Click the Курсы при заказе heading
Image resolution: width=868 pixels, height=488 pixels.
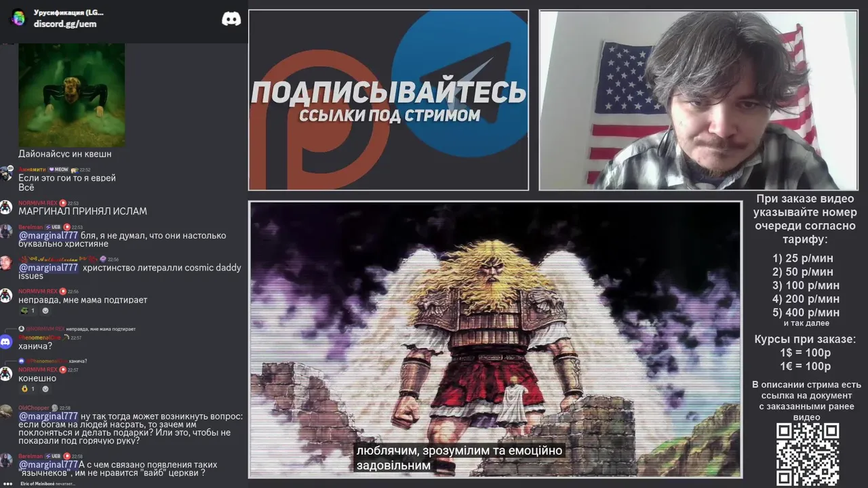pos(806,339)
